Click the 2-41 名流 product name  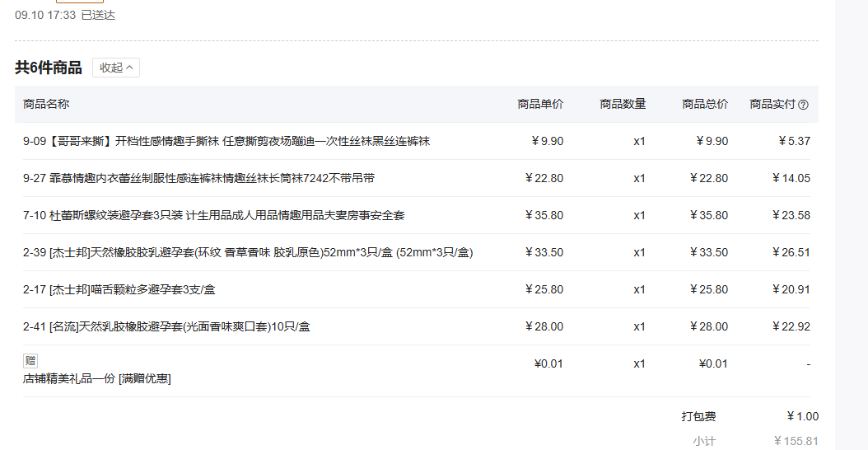click(166, 326)
